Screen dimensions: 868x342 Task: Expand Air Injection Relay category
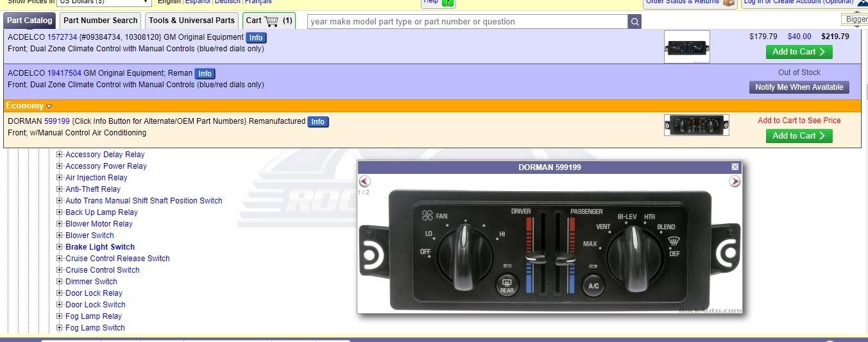click(60, 178)
